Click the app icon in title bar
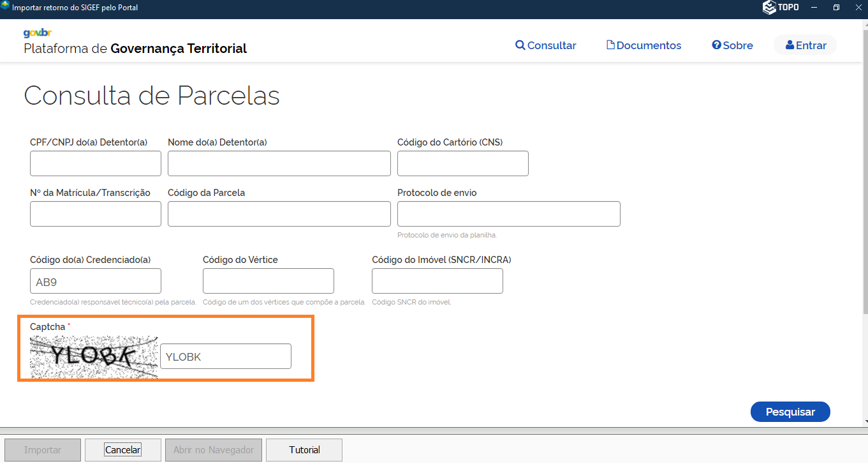The height and width of the screenshot is (466, 868). [x=6, y=7]
